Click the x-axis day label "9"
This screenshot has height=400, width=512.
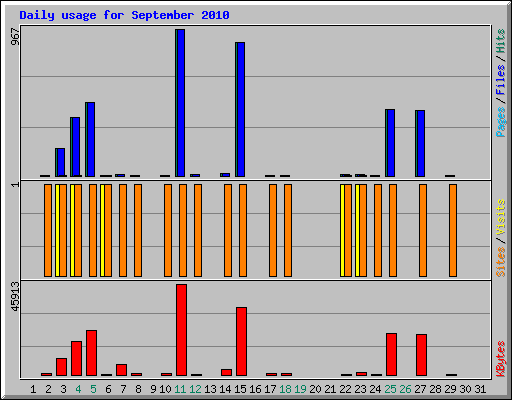[153, 389]
